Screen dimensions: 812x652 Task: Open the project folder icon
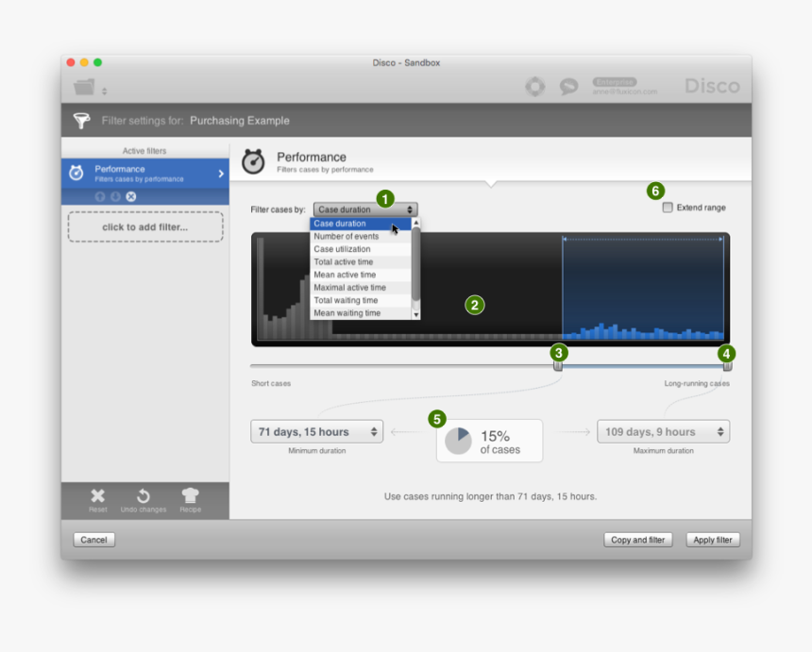click(x=84, y=87)
